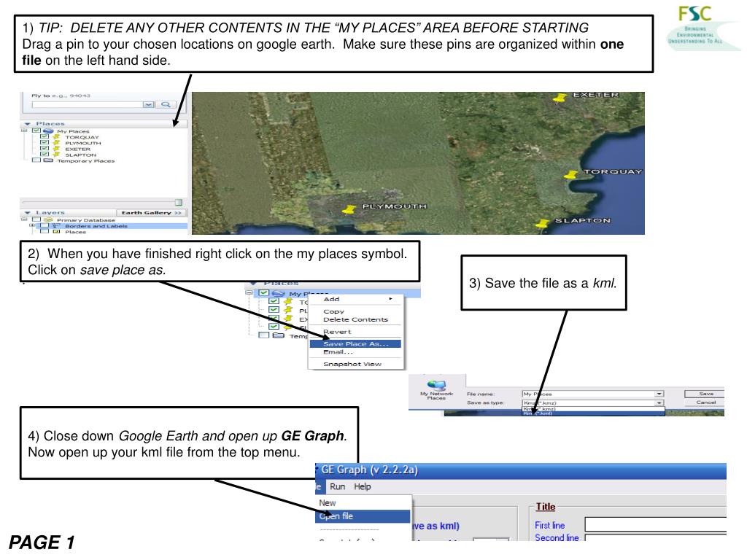Collapse the Primary Database tree node
Viewport: 747px width, 560px height.
(24, 219)
